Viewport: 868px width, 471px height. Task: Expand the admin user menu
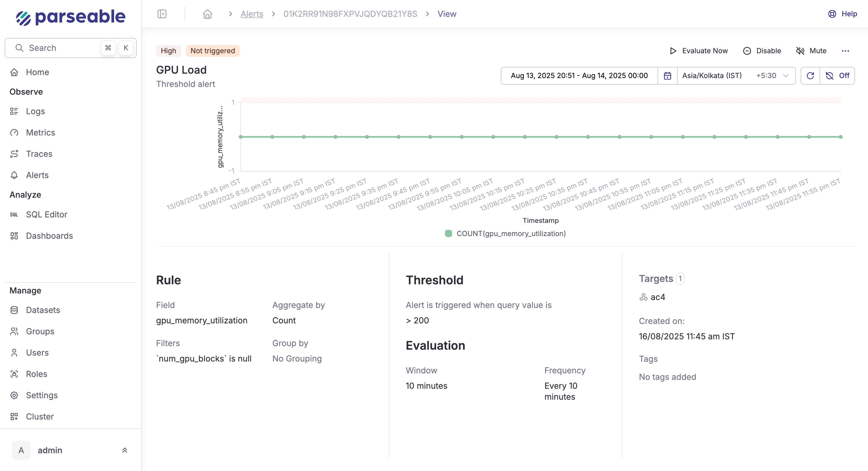(x=124, y=450)
